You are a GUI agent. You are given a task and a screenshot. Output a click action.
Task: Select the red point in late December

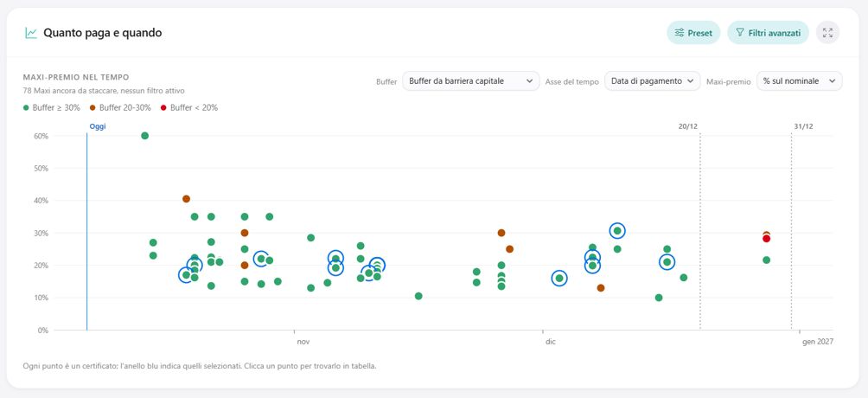tap(766, 239)
